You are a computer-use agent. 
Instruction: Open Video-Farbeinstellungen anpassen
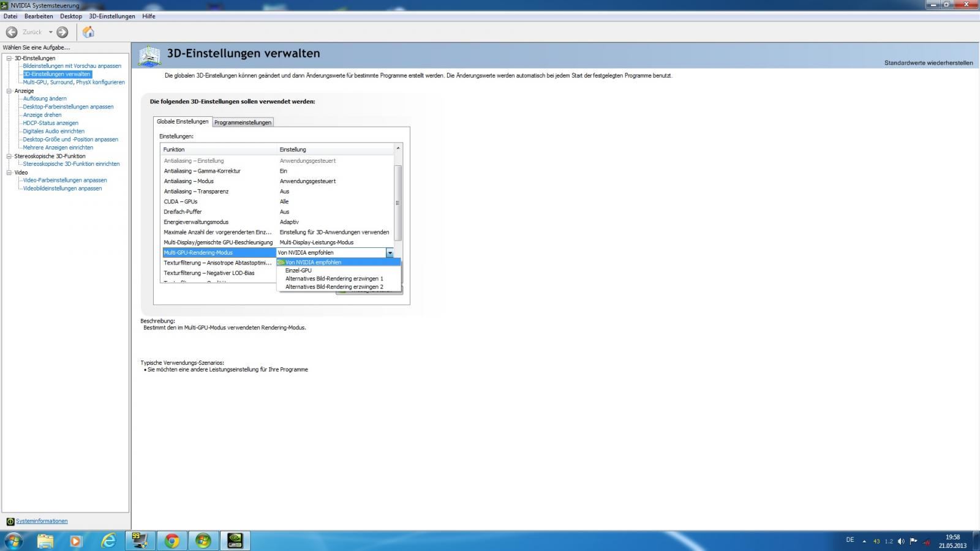point(65,181)
